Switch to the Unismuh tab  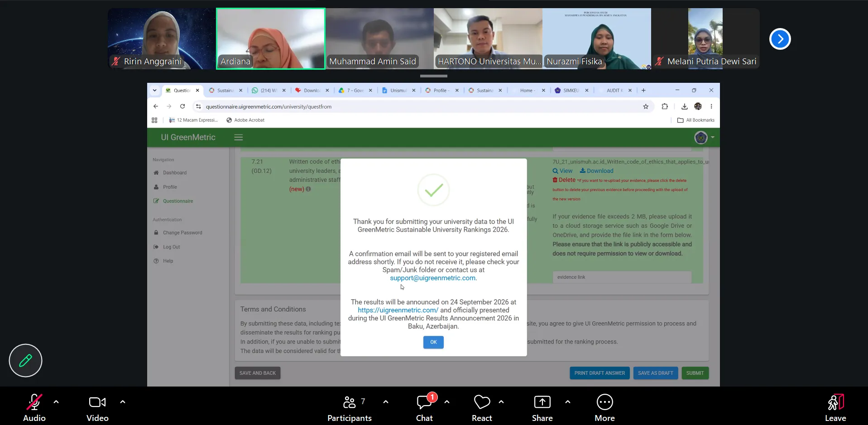[x=398, y=91]
